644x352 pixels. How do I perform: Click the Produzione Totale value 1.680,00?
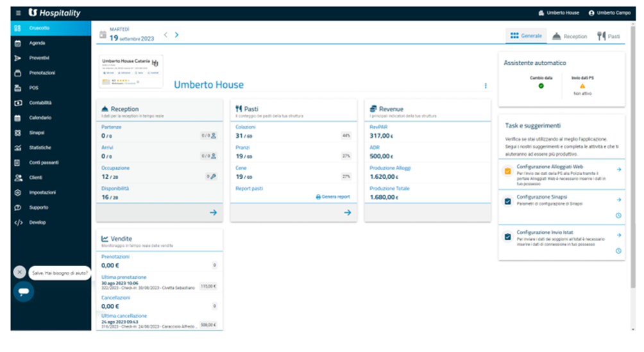[384, 197]
